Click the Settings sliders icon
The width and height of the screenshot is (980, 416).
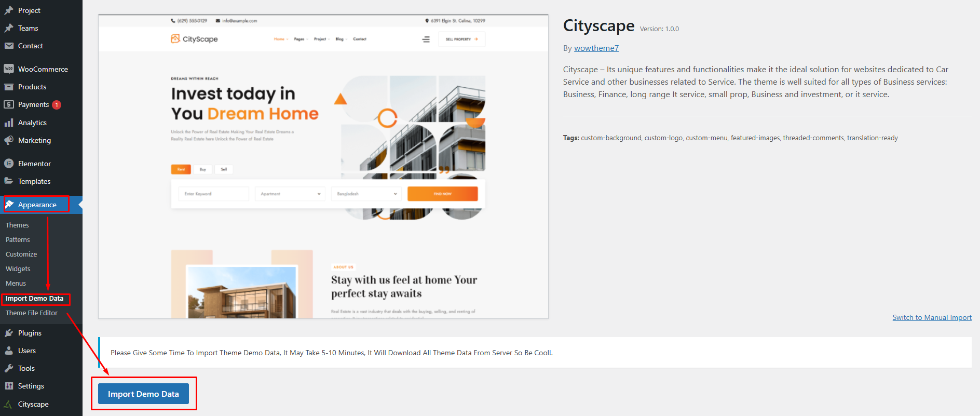pos(9,386)
